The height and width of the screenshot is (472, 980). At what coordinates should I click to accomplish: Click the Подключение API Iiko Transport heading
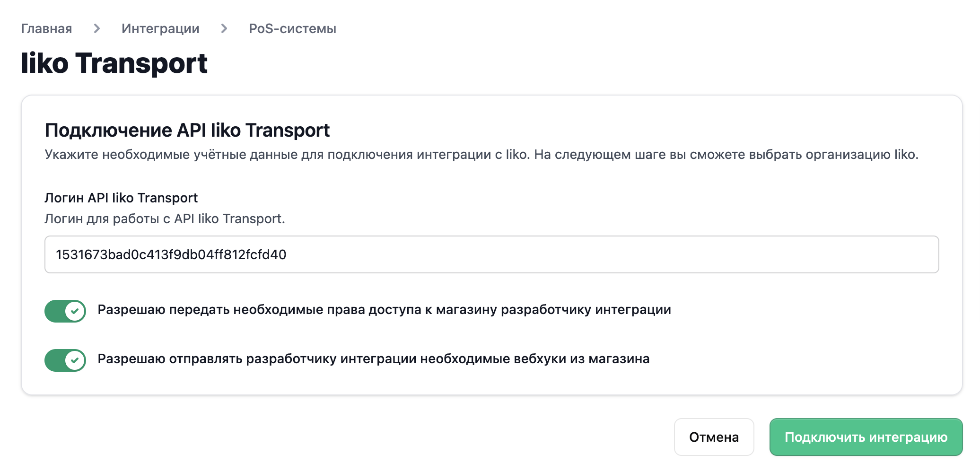[187, 131]
